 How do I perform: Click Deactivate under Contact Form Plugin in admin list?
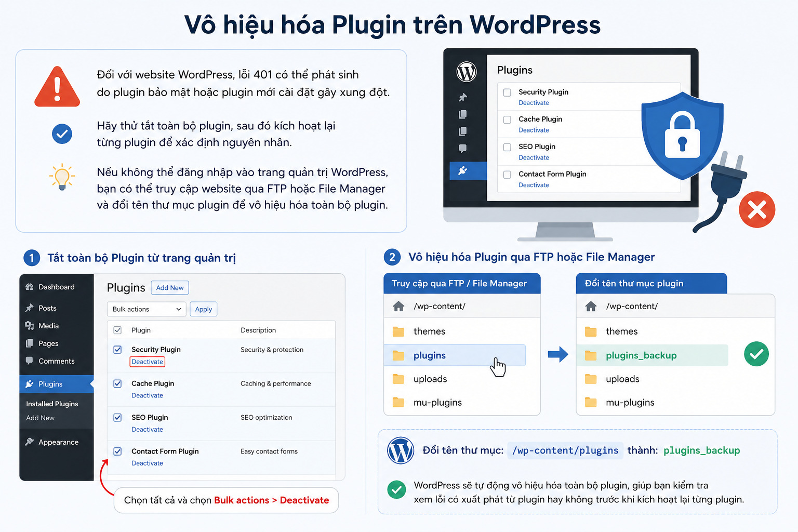point(147,463)
